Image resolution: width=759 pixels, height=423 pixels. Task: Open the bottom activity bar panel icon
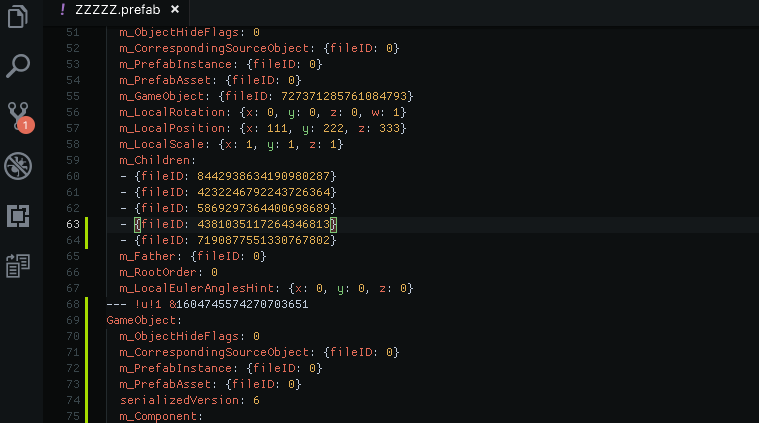tap(18, 266)
